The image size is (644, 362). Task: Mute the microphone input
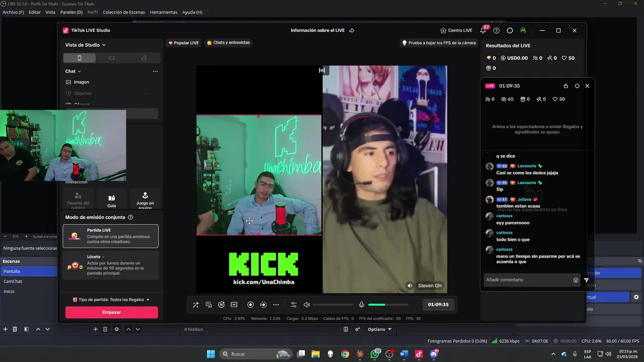tap(361, 305)
